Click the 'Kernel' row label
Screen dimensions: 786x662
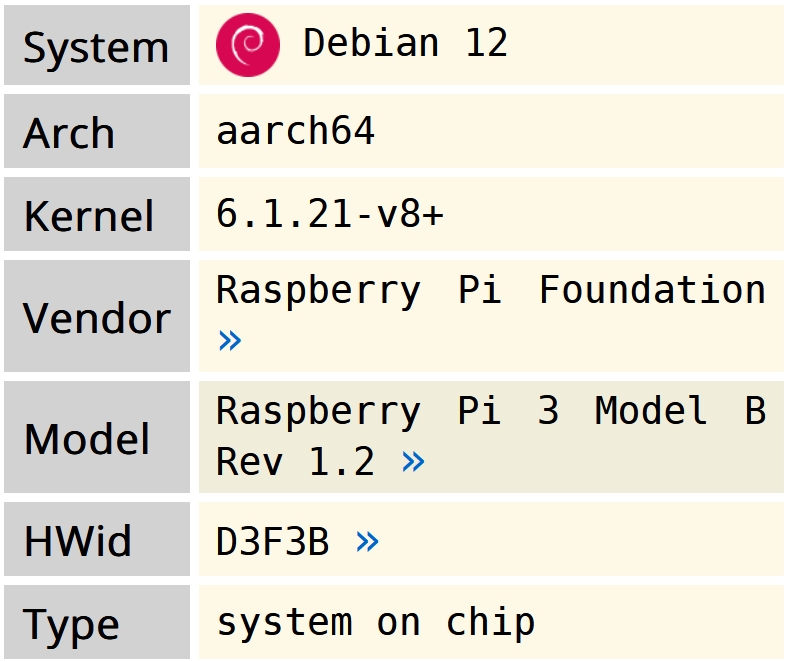tap(89, 216)
